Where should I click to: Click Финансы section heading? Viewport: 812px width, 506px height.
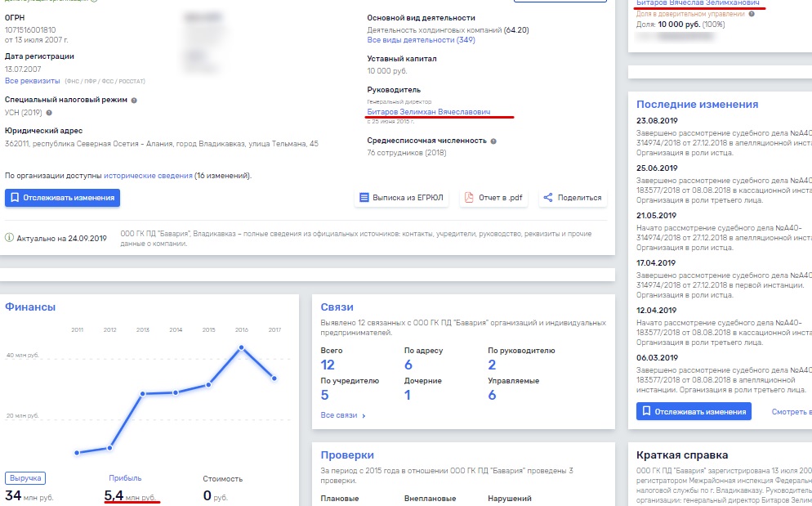pos(30,307)
